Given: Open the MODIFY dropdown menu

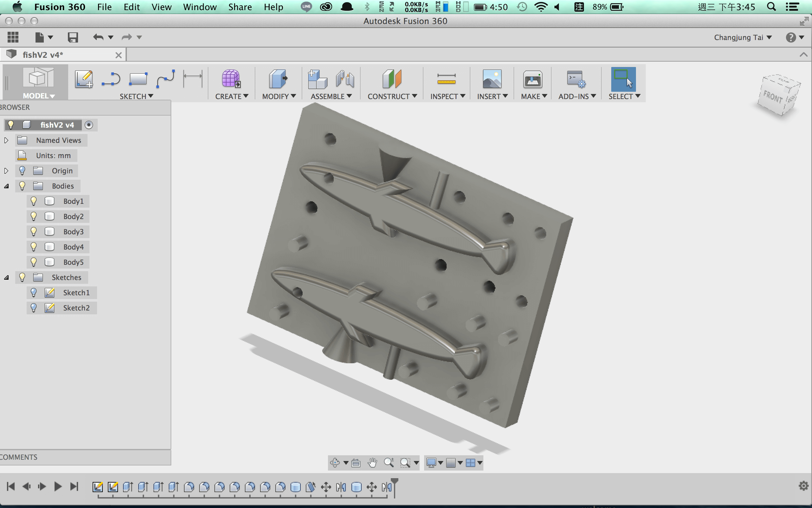Looking at the screenshot, I should [x=279, y=97].
